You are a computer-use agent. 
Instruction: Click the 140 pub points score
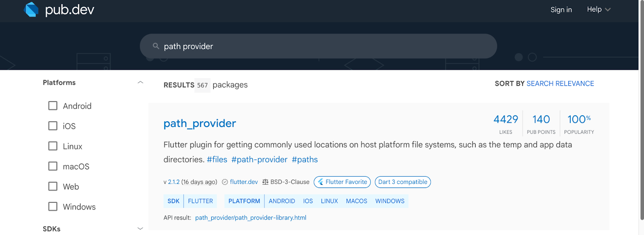541,123
